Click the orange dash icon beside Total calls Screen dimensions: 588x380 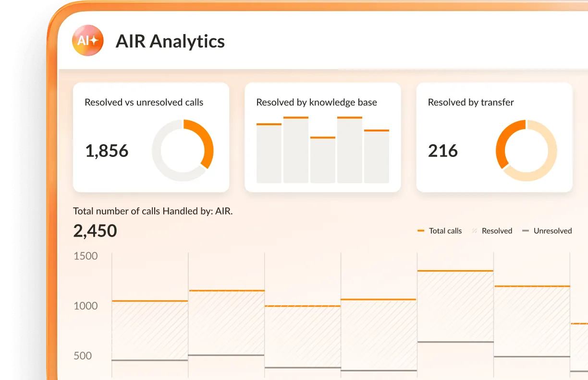[x=421, y=231]
